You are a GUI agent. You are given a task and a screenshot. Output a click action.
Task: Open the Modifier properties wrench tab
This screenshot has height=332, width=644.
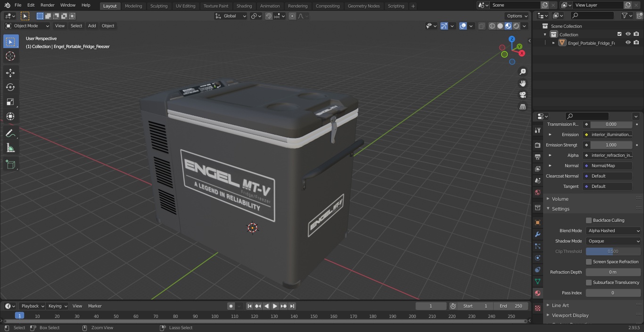pyautogui.click(x=537, y=234)
